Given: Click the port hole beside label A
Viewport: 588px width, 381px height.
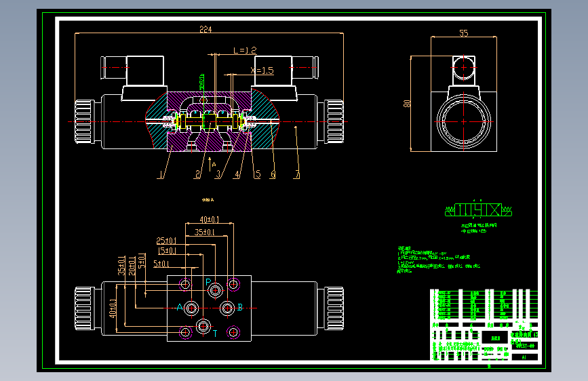Looking at the screenshot, I should (191, 308).
